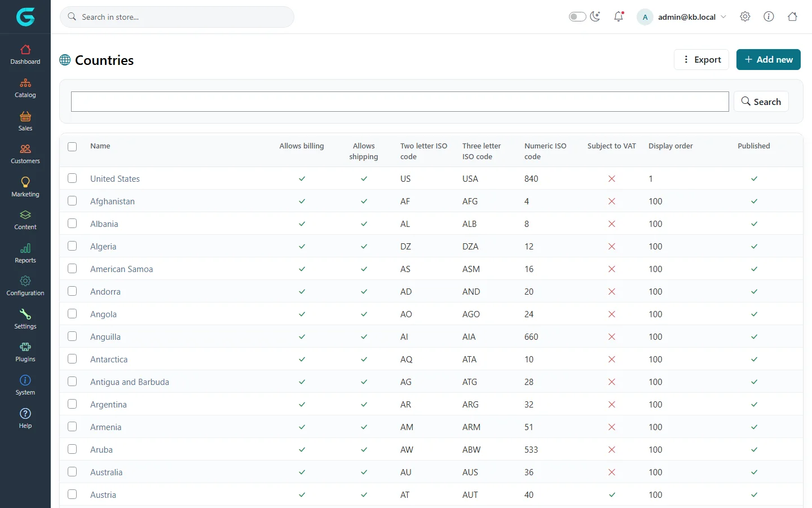This screenshot has width=812, height=508.
Task: Click the home icon in top bar
Action: (x=792, y=16)
